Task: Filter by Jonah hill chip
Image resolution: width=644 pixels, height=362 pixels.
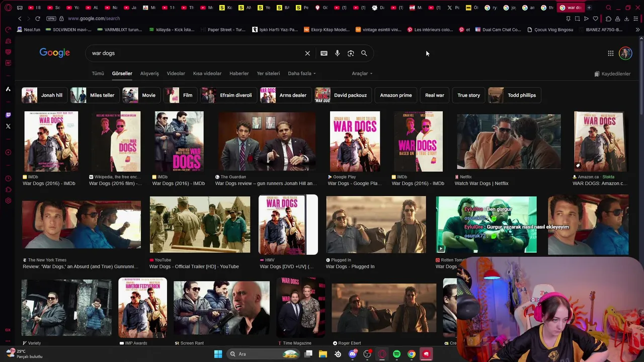Action: click(x=43, y=95)
